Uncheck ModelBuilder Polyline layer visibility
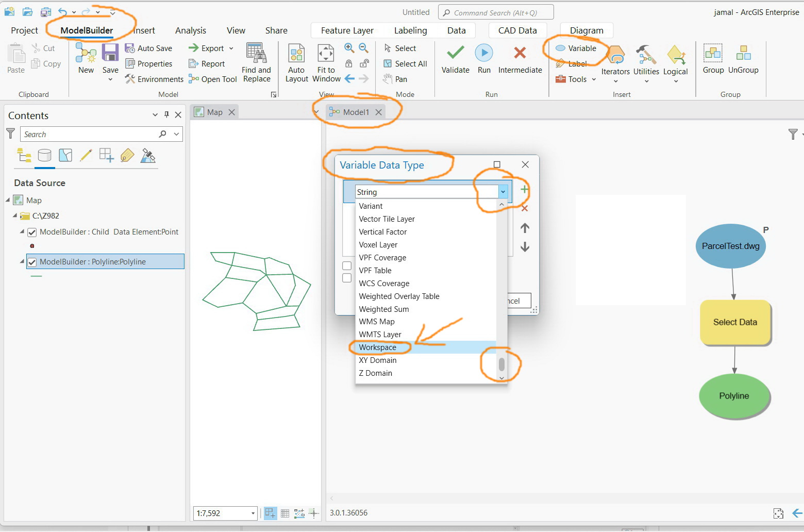The width and height of the screenshot is (804, 532). tap(32, 262)
